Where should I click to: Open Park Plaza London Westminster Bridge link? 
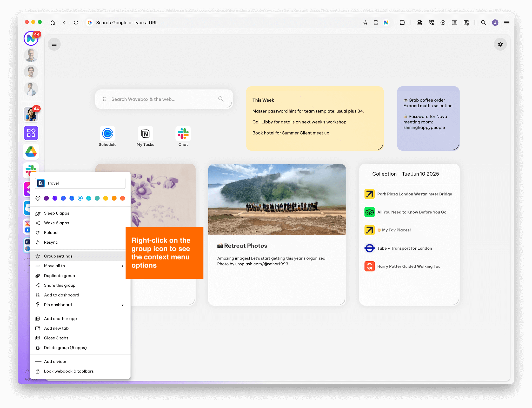tap(409, 194)
